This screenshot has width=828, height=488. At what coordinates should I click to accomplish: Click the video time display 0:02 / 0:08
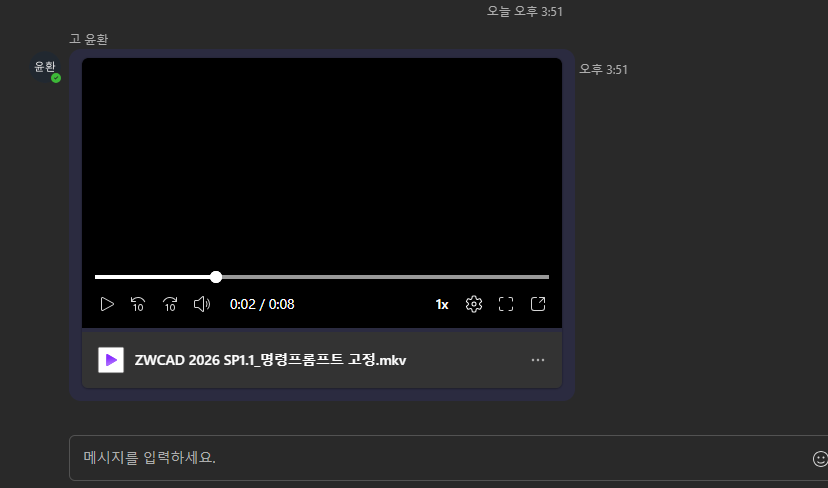tap(262, 304)
